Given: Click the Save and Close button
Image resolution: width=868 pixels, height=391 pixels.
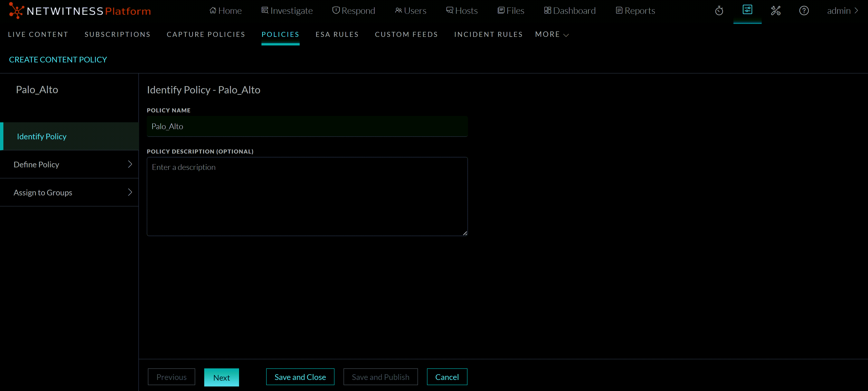Looking at the screenshot, I should pos(300,377).
